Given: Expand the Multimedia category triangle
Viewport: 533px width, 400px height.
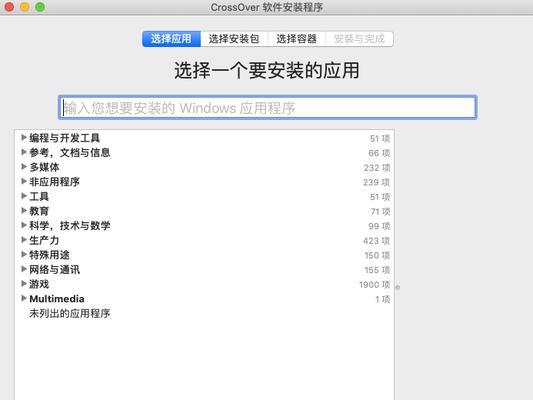Looking at the screenshot, I should pos(24,298).
